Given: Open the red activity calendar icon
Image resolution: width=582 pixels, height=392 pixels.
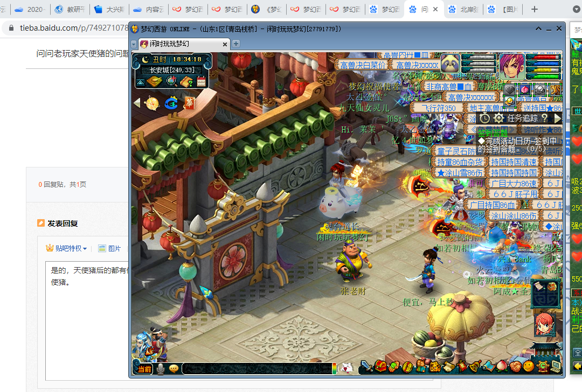Looking at the screenshot, I should coord(201,81).
